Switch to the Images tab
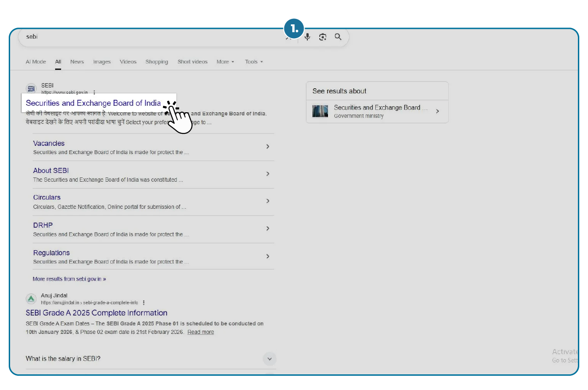Screen dimensions: 588x390 pos(102,62)
